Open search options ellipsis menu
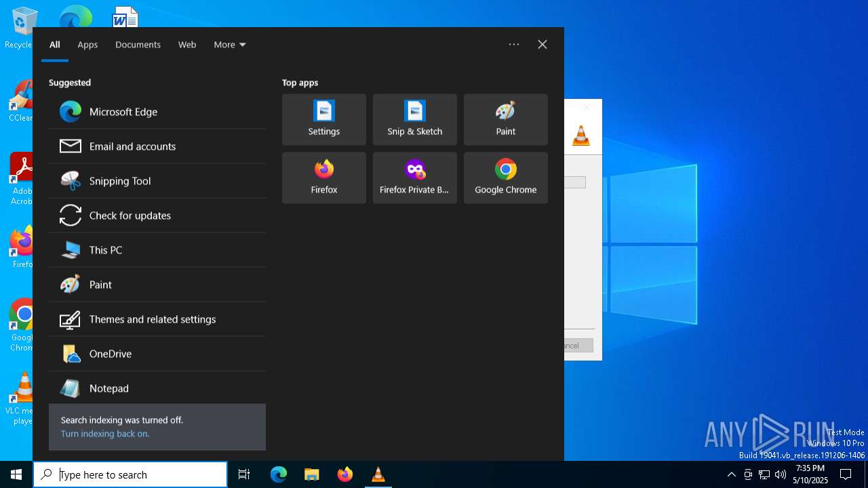The height and width of the screenshot is (488, 868). 514,45
